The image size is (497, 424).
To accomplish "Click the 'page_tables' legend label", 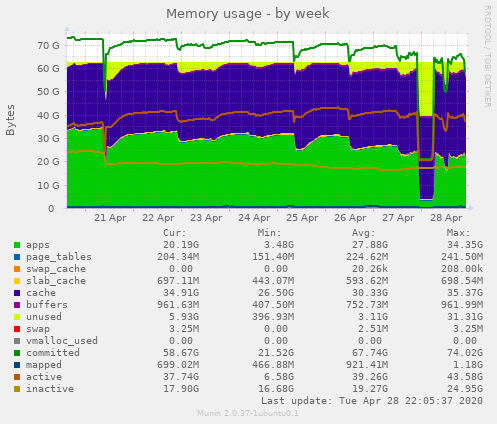I will pyautogui.click(x=59, y=257).
